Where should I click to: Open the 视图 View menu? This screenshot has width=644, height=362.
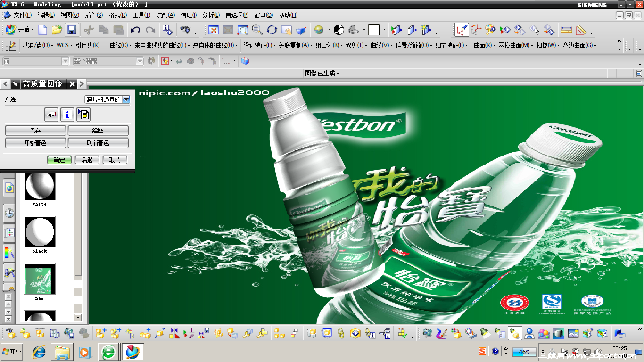point(70,16)
